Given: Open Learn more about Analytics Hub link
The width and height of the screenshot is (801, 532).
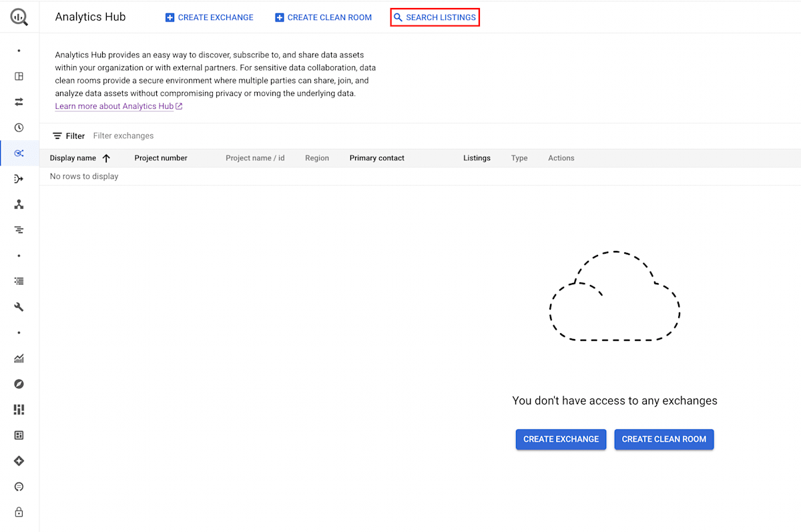Looking at the screenshot, I should coord(119,106).
